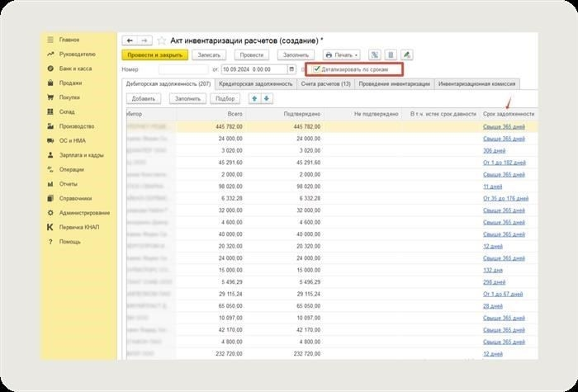578x392 pixels.
Task: Click the pencil edit icon in toolbar
Action: pyautogui.click(x=406, y=55)
